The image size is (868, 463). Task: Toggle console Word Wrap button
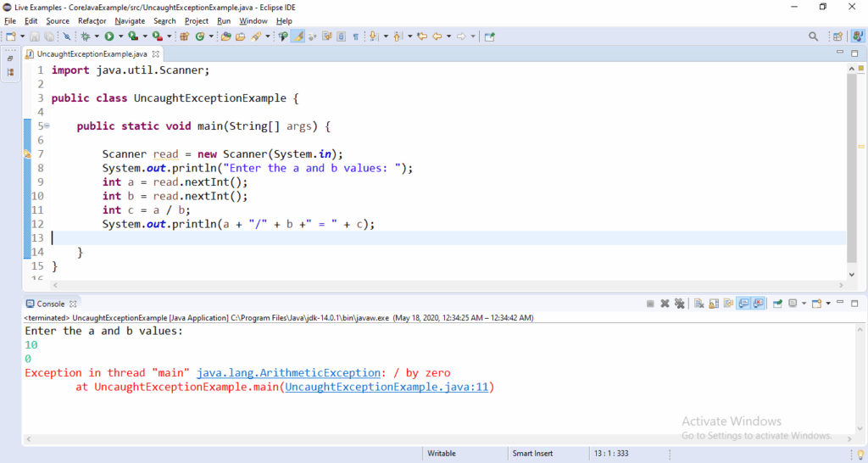pyautogui.click(x=728, y=304)
